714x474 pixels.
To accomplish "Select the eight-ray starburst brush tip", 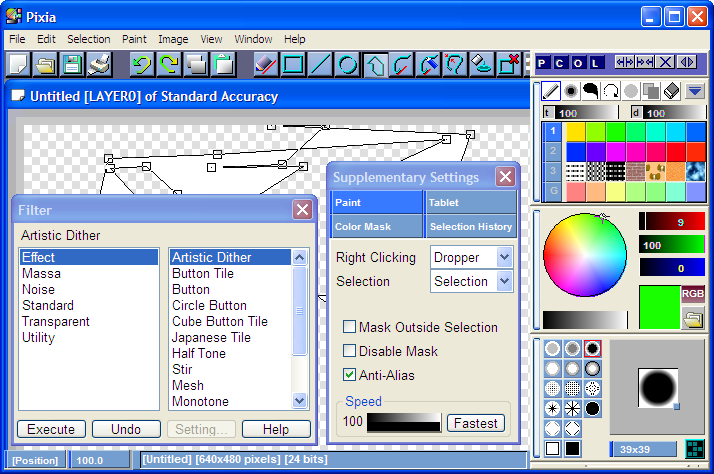I will [x=572, y=408].
